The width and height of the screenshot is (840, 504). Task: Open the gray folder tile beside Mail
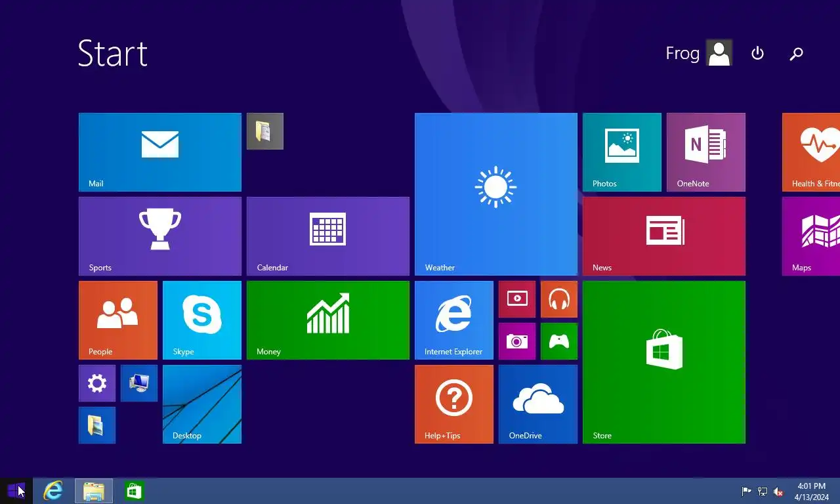(x=265, y=131)
